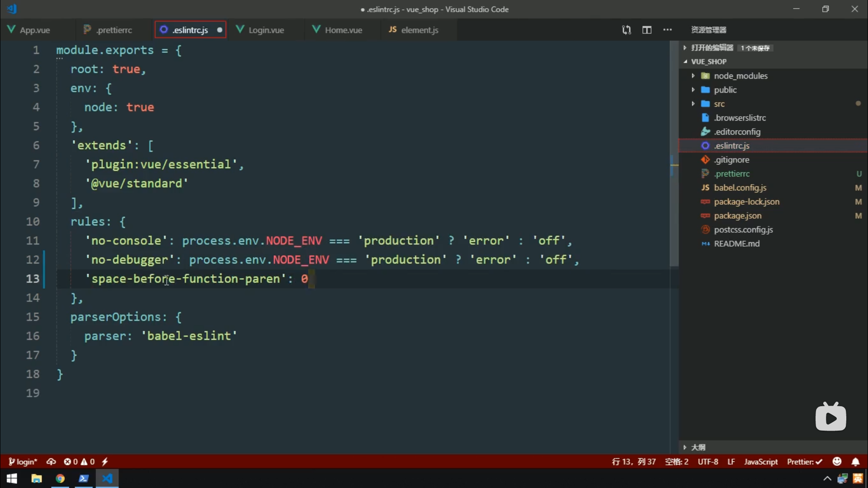Click the parserOptions key
Viewport: 868px width, 488px height.
pos(116,317)
